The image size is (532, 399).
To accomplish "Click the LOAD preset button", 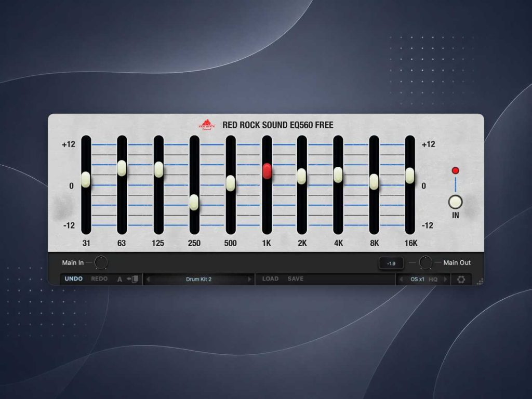I will 270,279.
